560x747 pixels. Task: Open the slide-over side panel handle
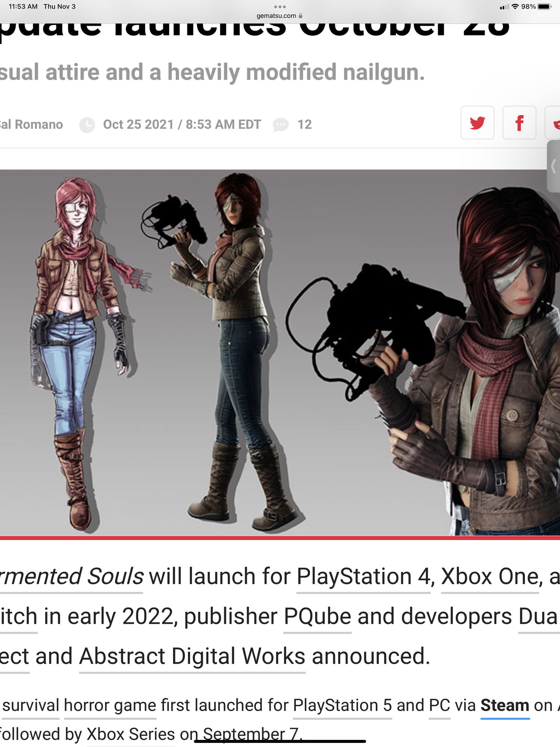554,166
